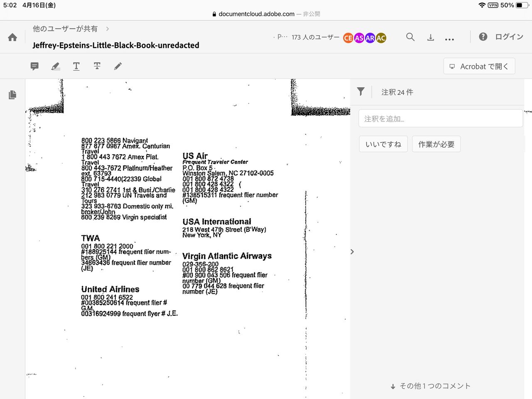The width and height of the screenshot is (532, 399).
Task: Download the shared PDF
Action: click(x=431, y=37)
